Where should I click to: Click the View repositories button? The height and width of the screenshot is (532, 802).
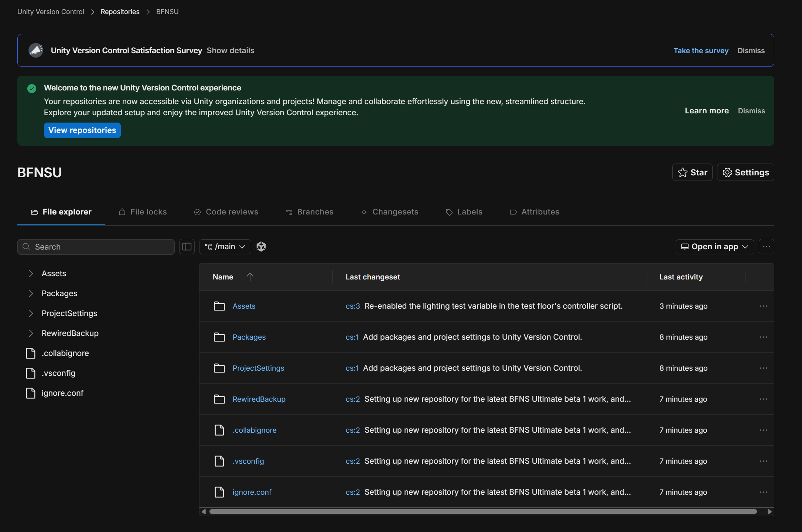point(82,130)
